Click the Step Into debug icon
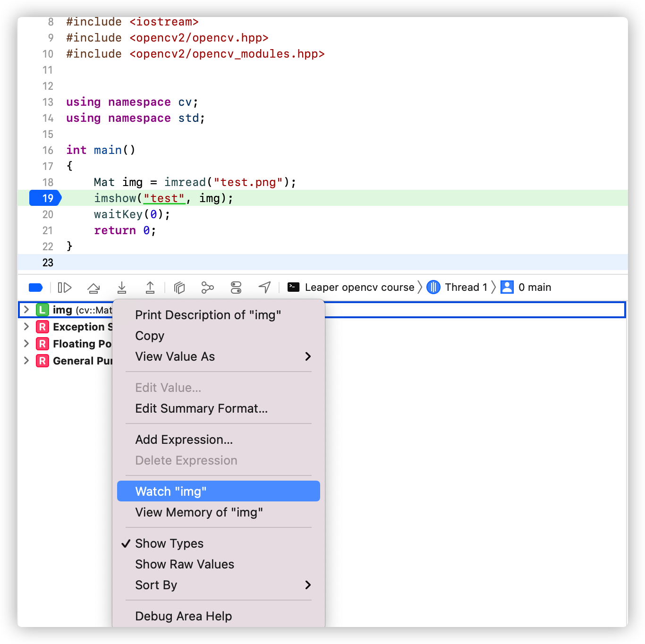The height and width of the screenshot is (644, 645). 122,288
